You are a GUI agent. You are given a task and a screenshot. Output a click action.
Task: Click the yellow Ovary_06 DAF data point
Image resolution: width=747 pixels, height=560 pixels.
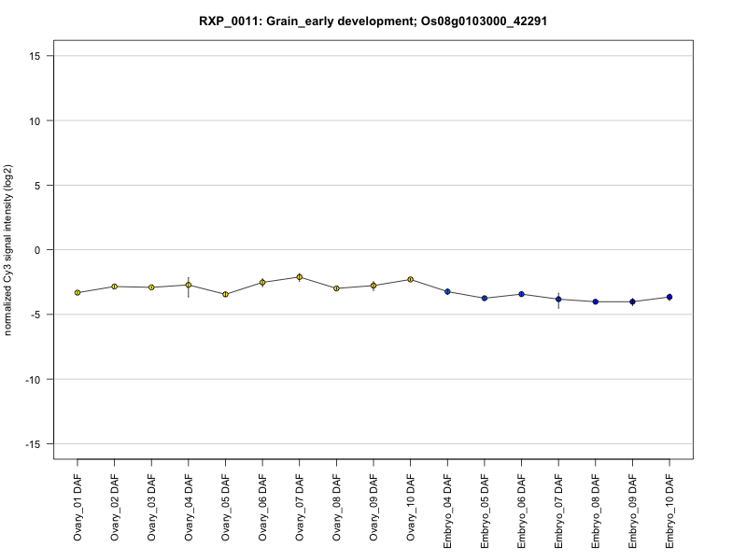tap(262, 282)
